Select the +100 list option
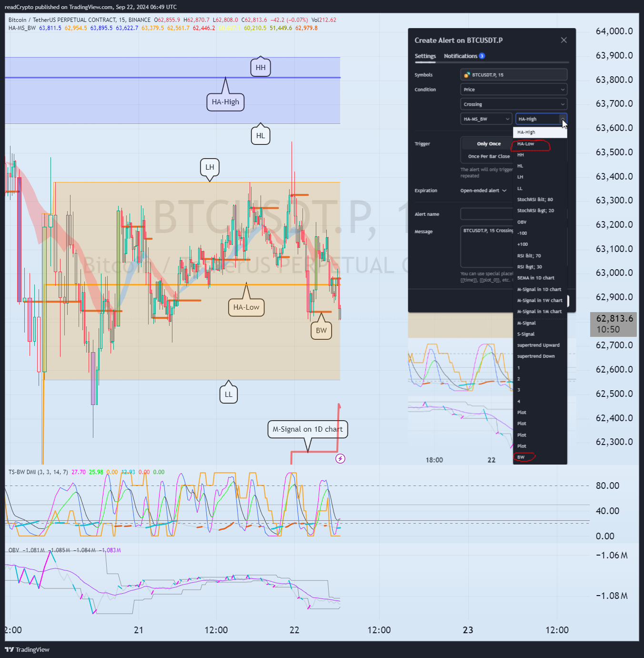The height and width of the screenshot is (658, 644). 540,244
